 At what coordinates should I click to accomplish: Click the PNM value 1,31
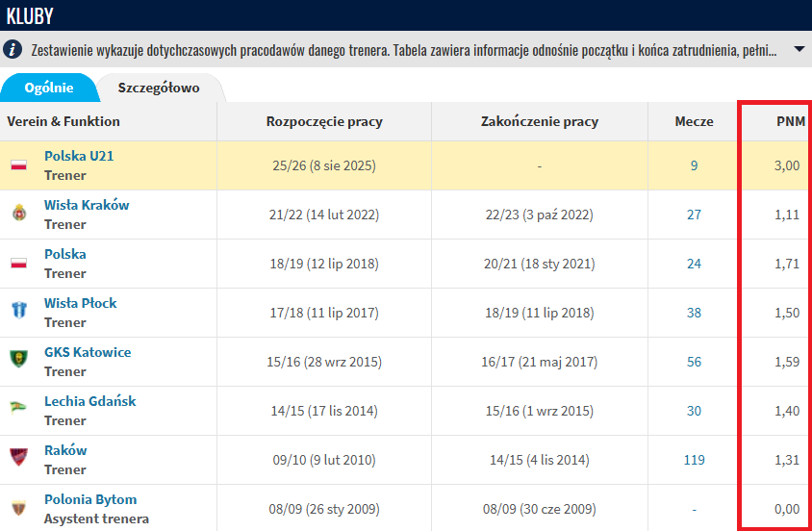point(787,460)
